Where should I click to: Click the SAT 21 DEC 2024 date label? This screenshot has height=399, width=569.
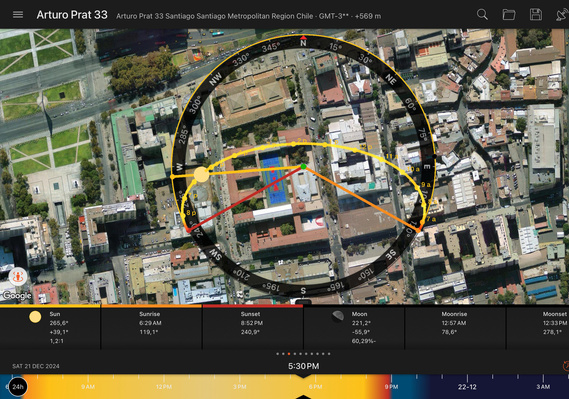(x=36, y=366)
